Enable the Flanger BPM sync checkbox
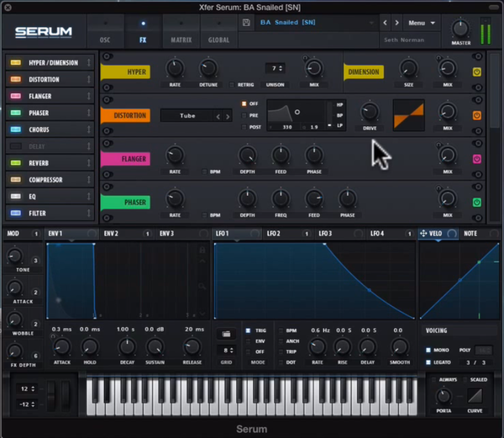 tap(204, 172)
